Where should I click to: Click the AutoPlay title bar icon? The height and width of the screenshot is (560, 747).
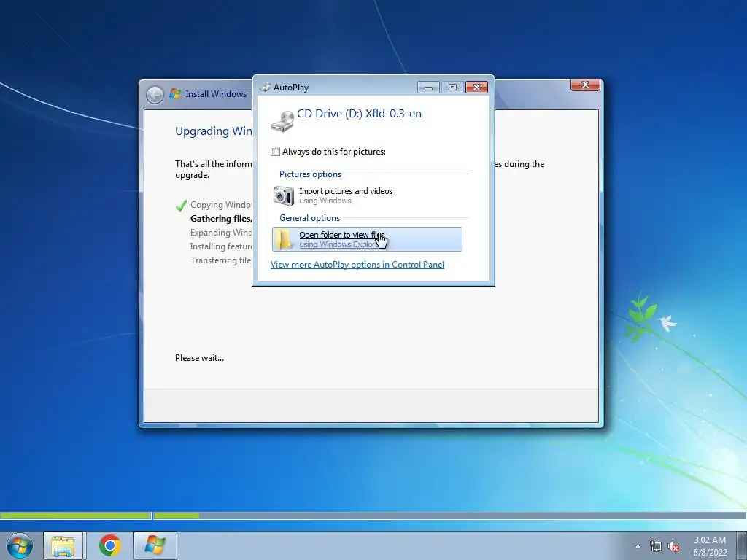265,87
